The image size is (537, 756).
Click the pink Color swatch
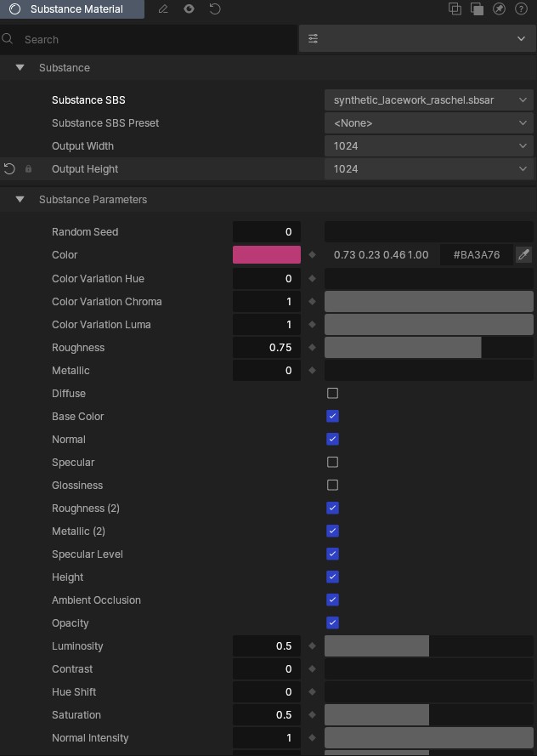(x=266, y=254)
